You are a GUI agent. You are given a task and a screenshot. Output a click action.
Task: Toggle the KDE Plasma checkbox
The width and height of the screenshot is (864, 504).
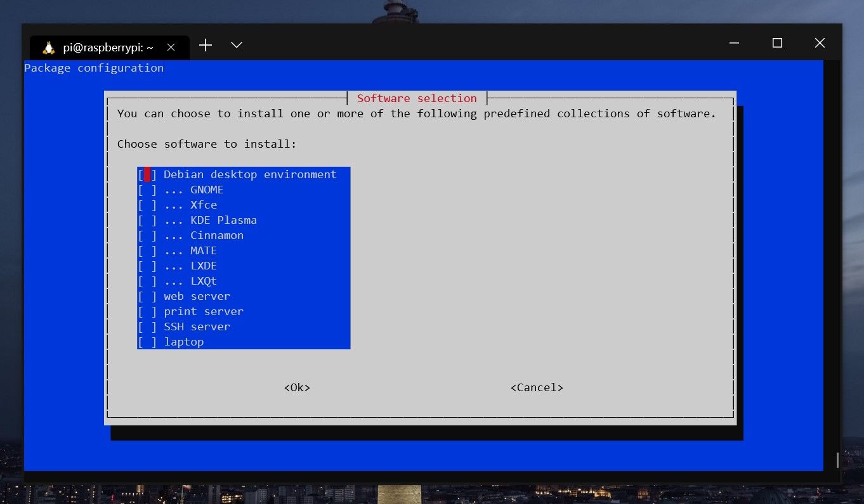tap(147, 220)
